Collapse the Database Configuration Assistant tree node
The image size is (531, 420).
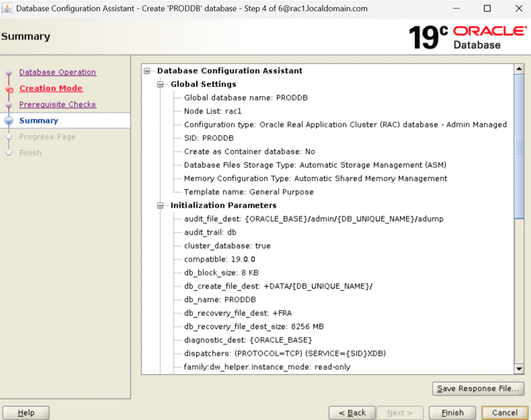[148, 71]
